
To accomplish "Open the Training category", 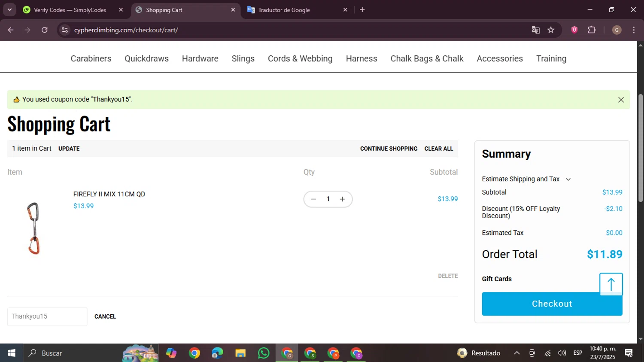I will pyautogui.click(x=551, y=59).
